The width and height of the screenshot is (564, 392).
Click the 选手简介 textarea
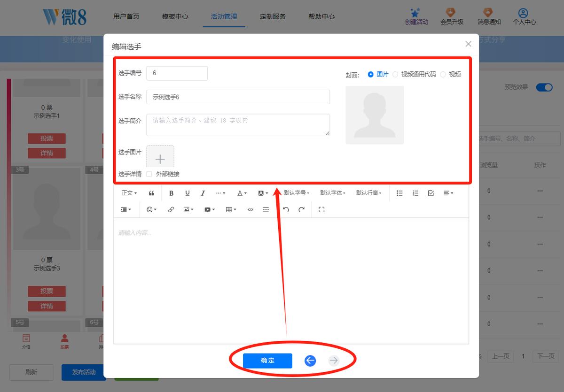tap(238, 125)
